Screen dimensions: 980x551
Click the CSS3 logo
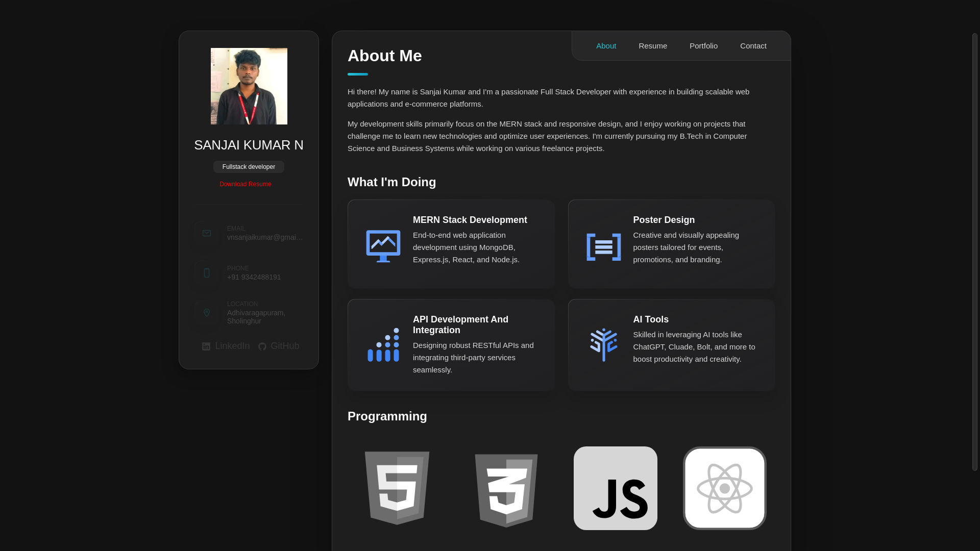pyautogui.click(x=506, y=490)
